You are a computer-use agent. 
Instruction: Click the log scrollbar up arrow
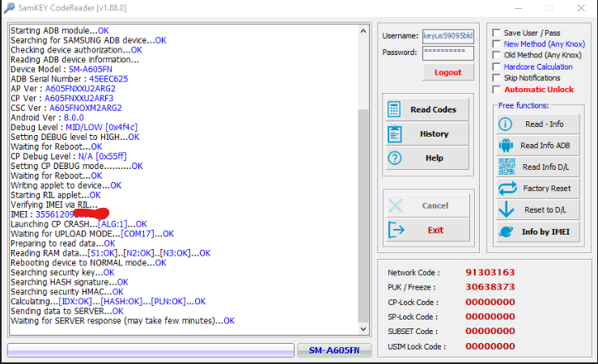point(363,32)
